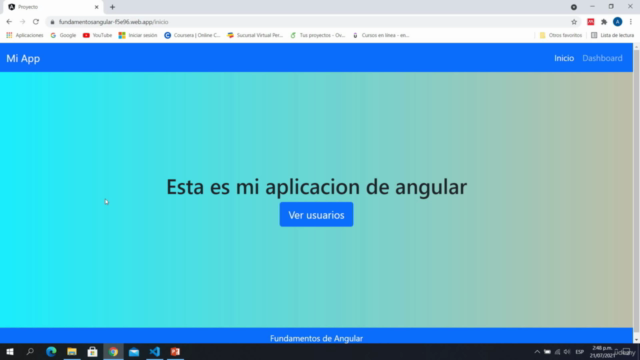The height and width of the screenshot is (360, 640).
Task: Open the Coursera bookmark
Action: pos(192,36)
